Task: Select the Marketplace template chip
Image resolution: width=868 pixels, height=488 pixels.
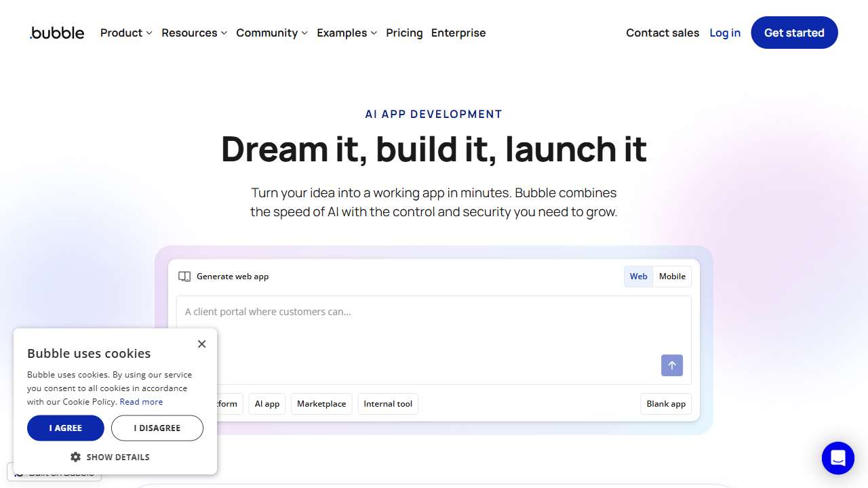Action: [321, 404]
